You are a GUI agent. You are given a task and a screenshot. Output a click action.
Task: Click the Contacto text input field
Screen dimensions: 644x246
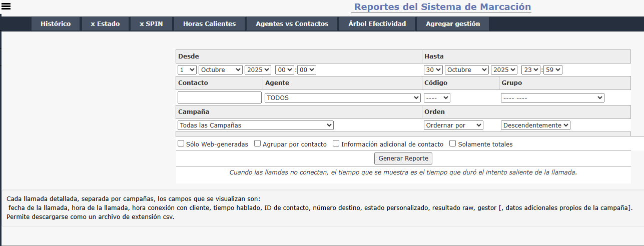coord(219,98)
